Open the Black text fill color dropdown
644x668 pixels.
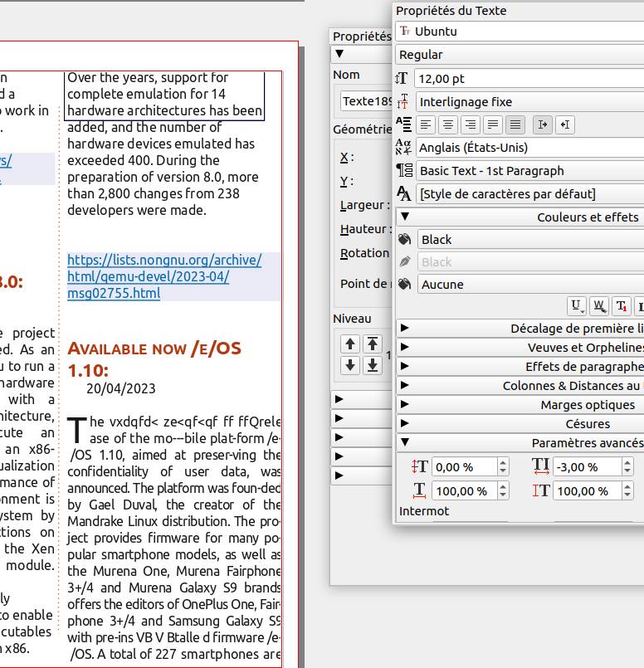[x=528, y=240]
